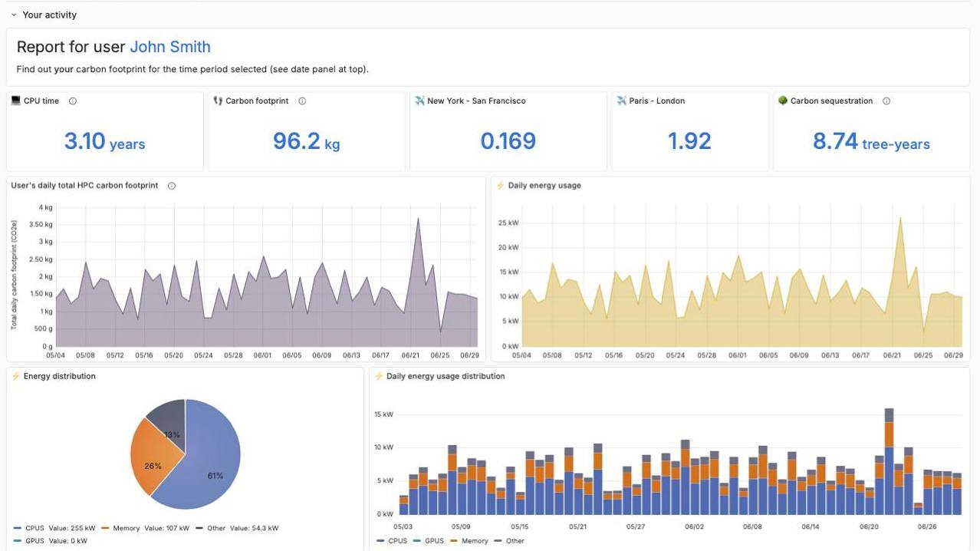
Task: Open the Your activity row title
Action: pos(49,15)
